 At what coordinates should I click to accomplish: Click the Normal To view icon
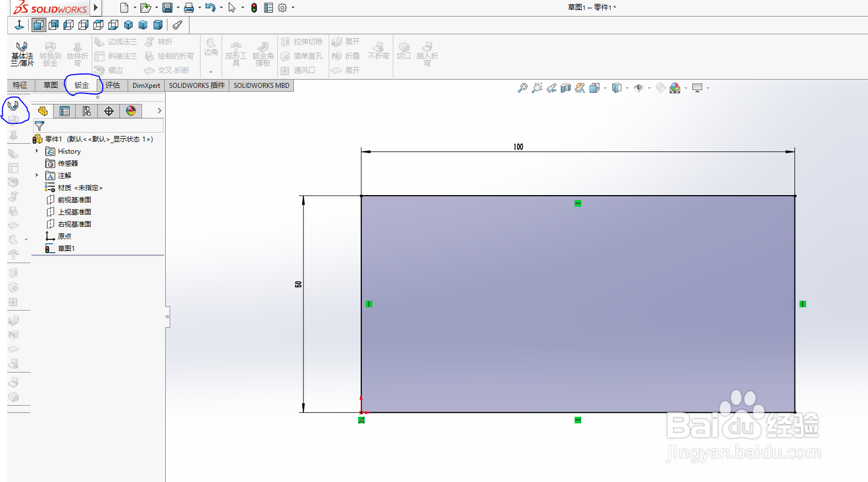pyautogui.click(x=19, y=25)
